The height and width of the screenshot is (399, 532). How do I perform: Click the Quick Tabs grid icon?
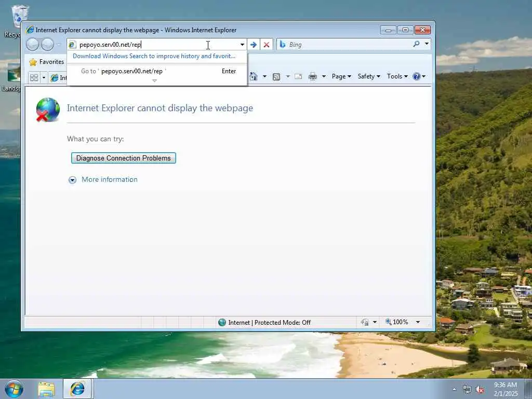tap(34, 78)
